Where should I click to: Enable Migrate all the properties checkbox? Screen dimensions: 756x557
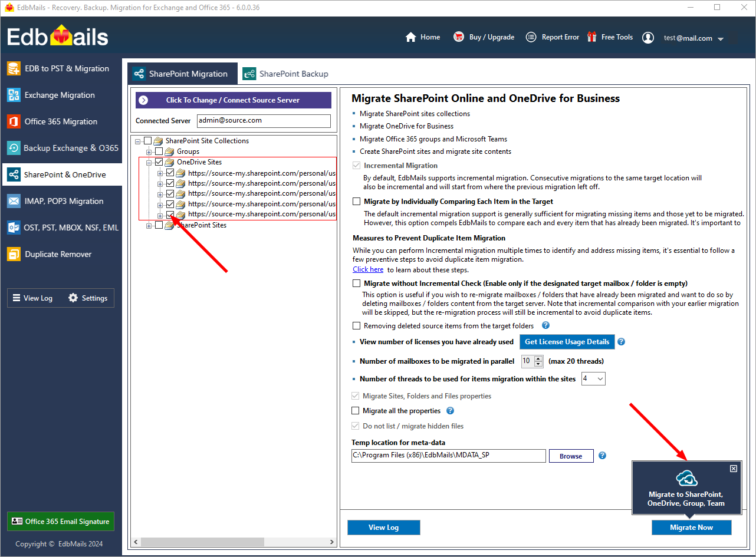point(356,411)
